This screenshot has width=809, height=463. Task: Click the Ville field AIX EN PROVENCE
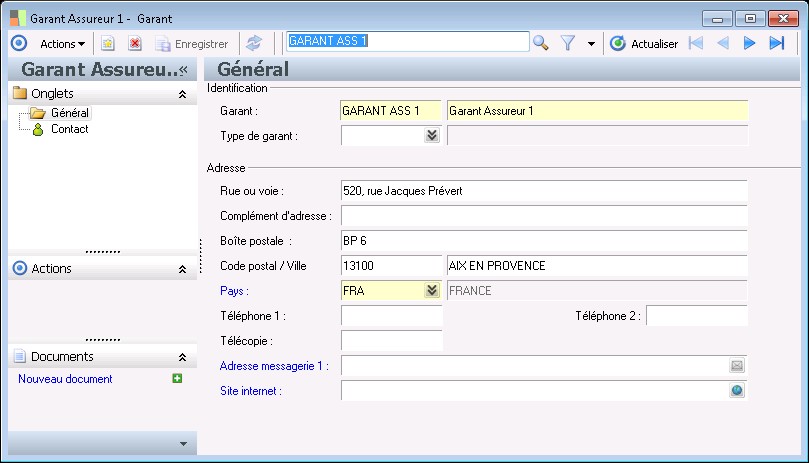[x=597, y=266]
